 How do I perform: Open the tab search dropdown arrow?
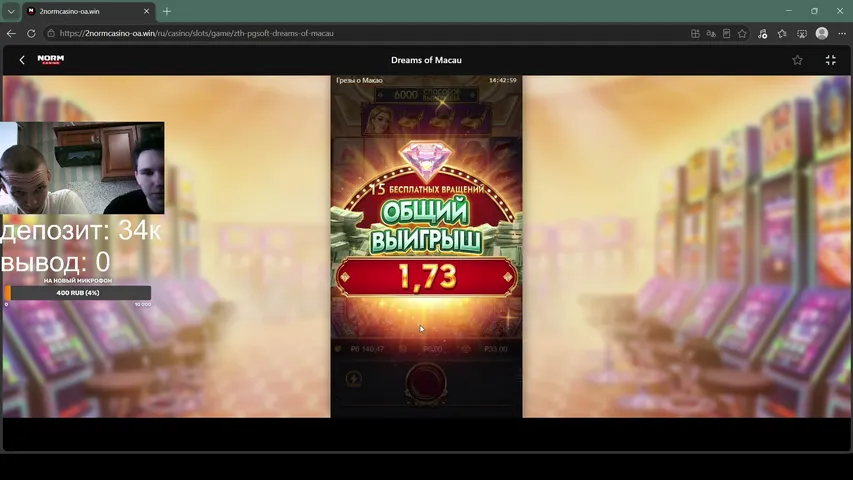coord(11,11)
